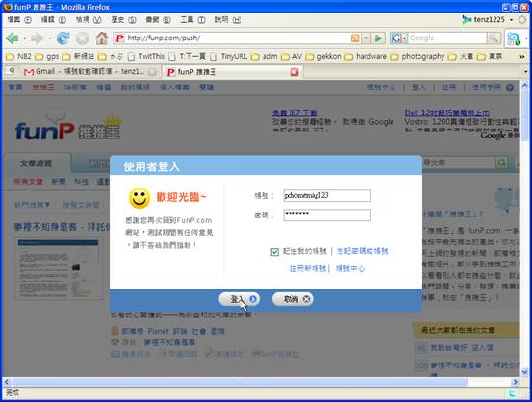
Task: Open the adm bookmark folder
Action: [265, 57]
